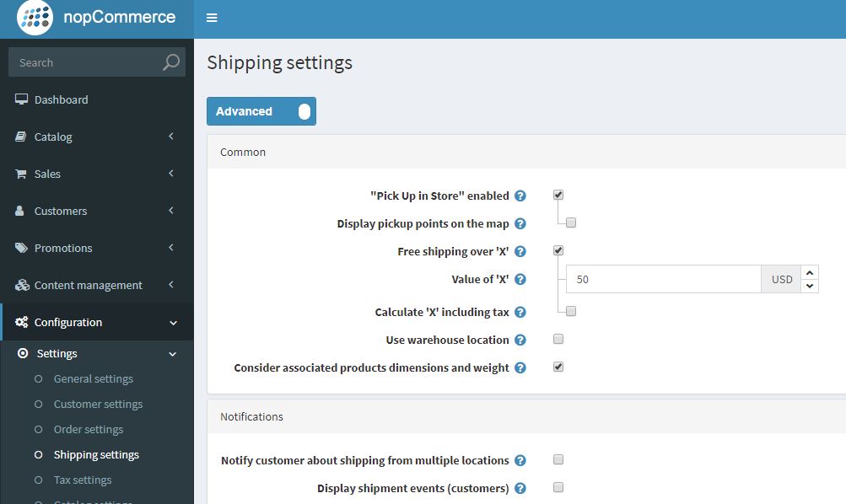The width and height of the screenshot is (846, 504).
Task: Go to General settings page
Action: [x=94, y=378]
